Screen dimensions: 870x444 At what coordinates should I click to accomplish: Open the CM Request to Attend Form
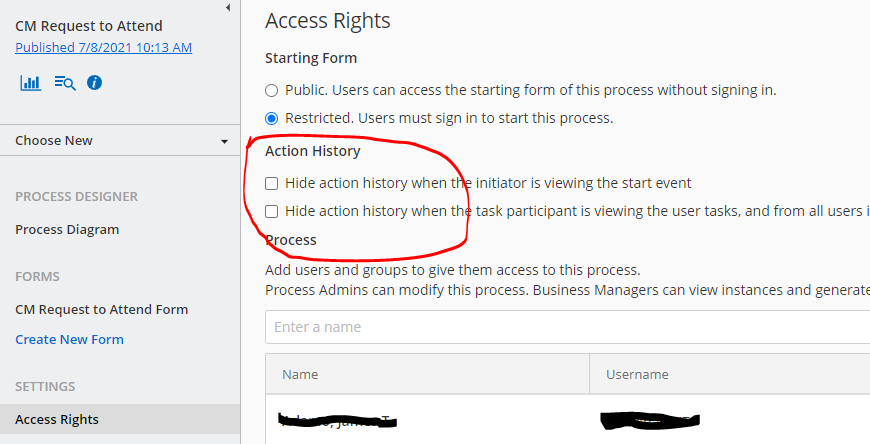click(x=102, y=309)
